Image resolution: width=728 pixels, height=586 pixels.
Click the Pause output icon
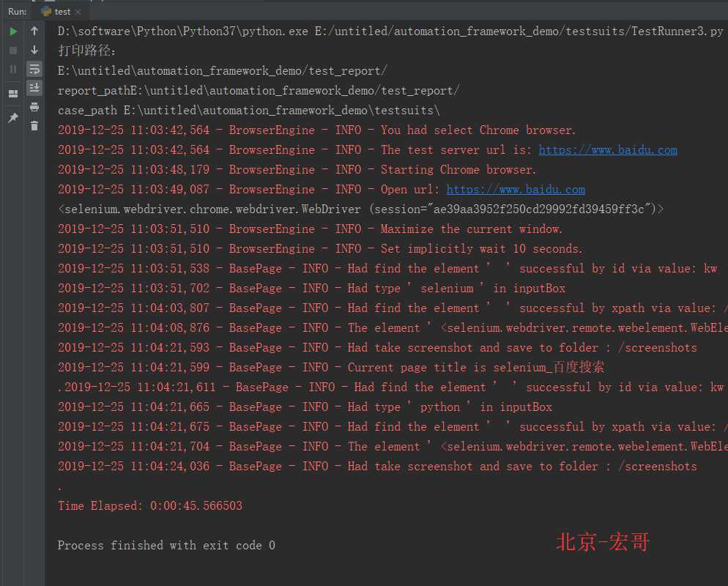click(13, 69)
